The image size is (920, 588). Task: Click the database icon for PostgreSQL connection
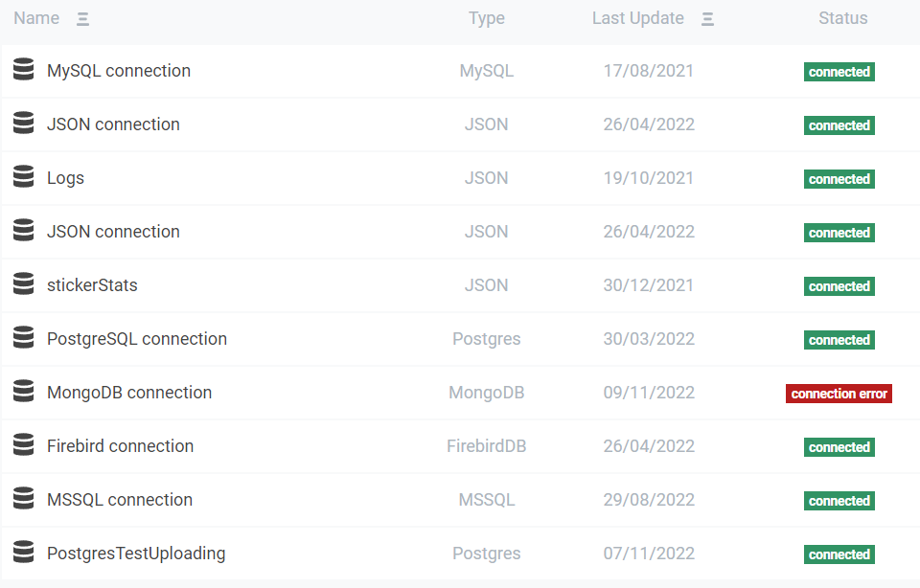[x=23, y=338]
